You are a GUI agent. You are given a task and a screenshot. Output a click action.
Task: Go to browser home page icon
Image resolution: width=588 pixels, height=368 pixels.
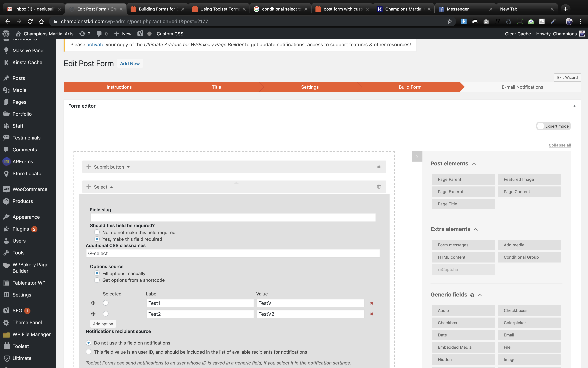coord(41,21)
